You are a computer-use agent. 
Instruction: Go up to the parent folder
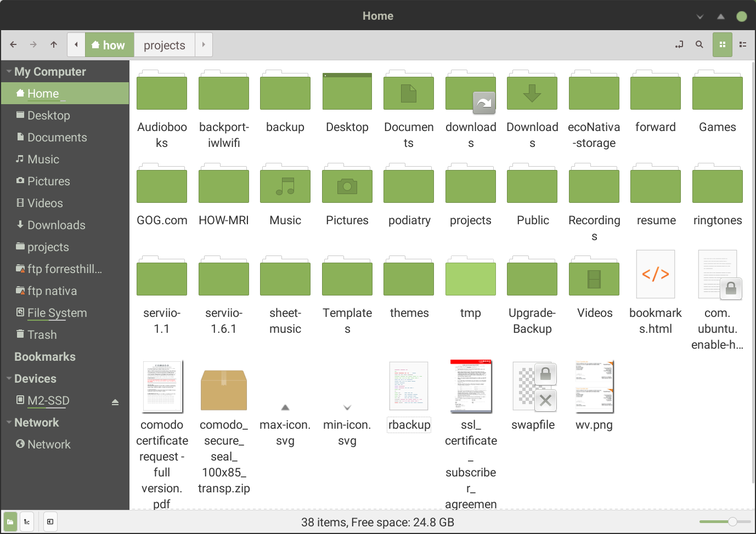pyautogui.click(x=54, y=45)
